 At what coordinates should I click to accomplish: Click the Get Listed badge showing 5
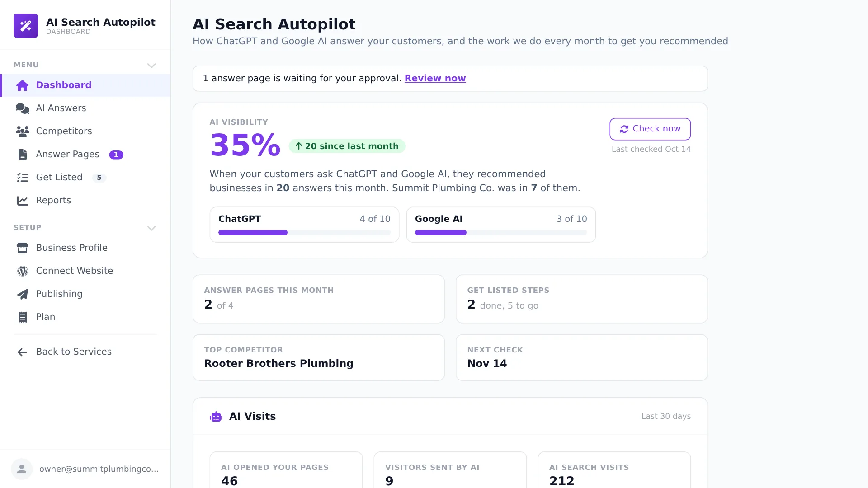(99, 178)
